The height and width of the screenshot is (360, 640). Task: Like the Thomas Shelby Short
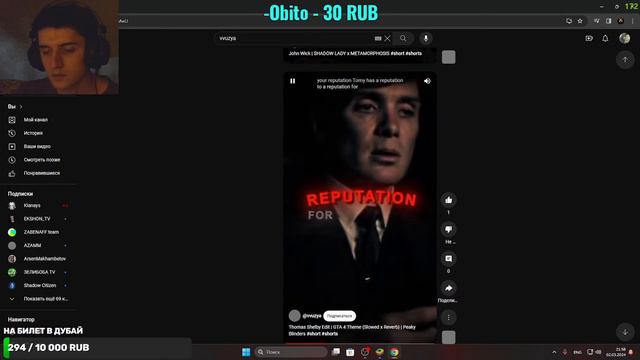(449, 200)
